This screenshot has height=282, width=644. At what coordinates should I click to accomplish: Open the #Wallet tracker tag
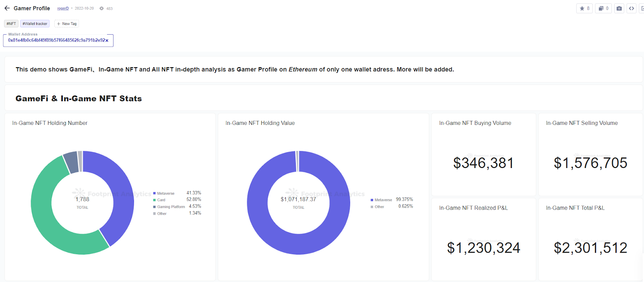pos(35,23)
